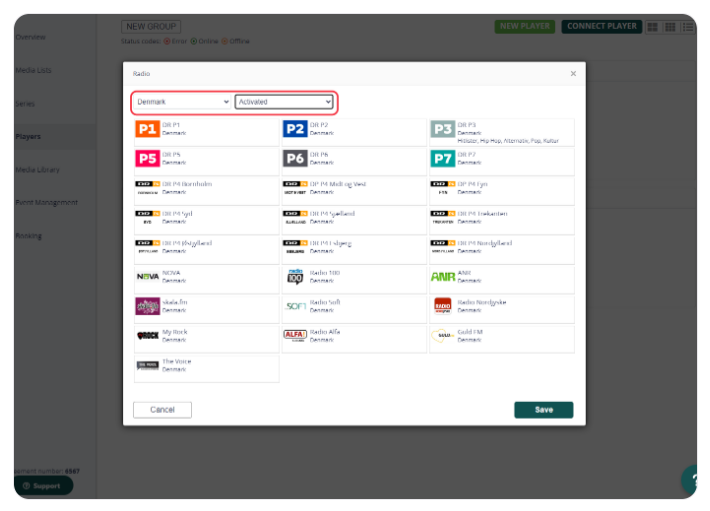Click the DR P4 Fyn logo
This screenshot has height=511, width=710.
442,188
